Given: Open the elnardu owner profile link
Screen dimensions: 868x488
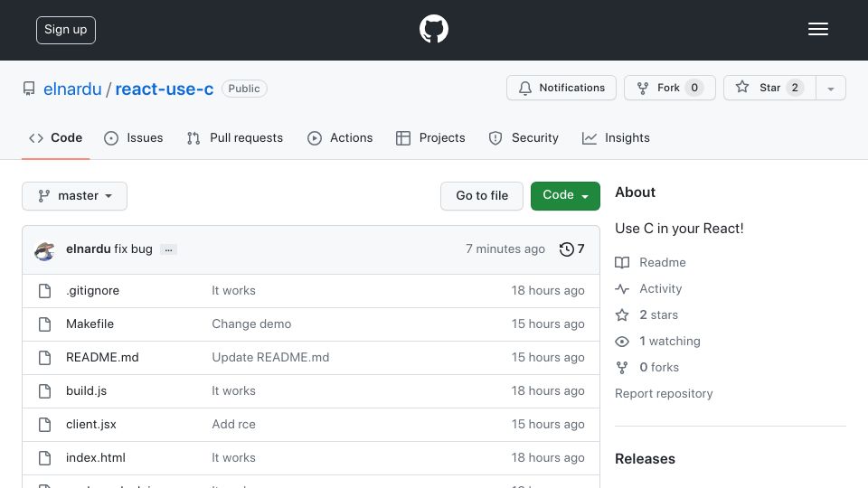Looking at the screenshot, I should pyautogui.click(x=72, y=89).
